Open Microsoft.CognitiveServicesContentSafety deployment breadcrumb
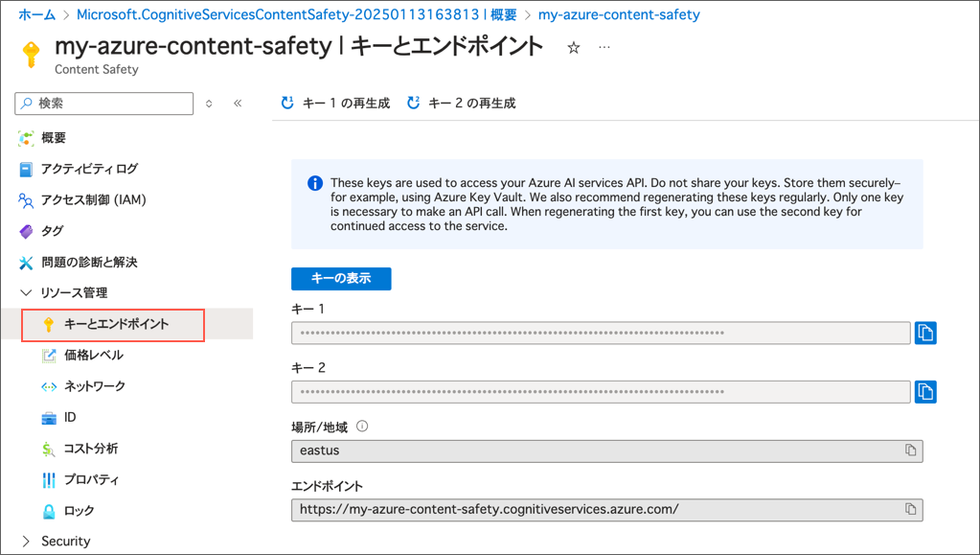The height and width of the screenshot is (555, 980). pyautogui.click(x=296, y=14)
